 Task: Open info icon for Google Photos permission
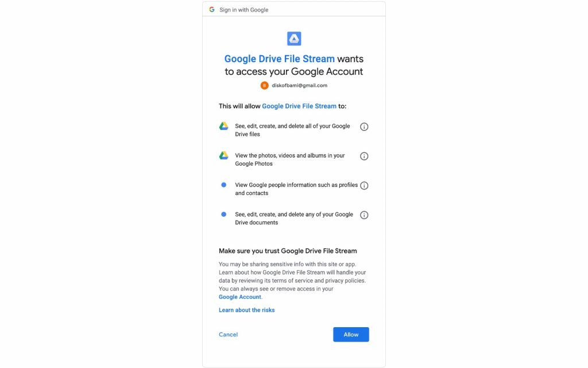coord(364,156)
